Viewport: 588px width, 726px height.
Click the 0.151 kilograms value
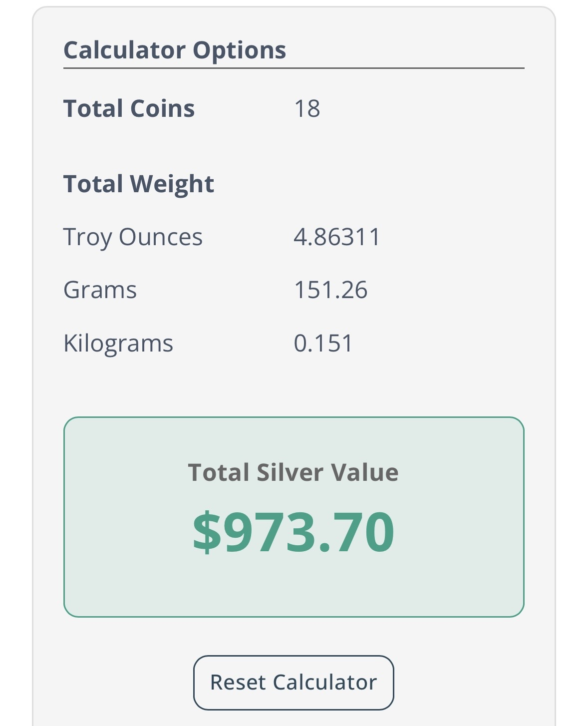coord(323,344)
